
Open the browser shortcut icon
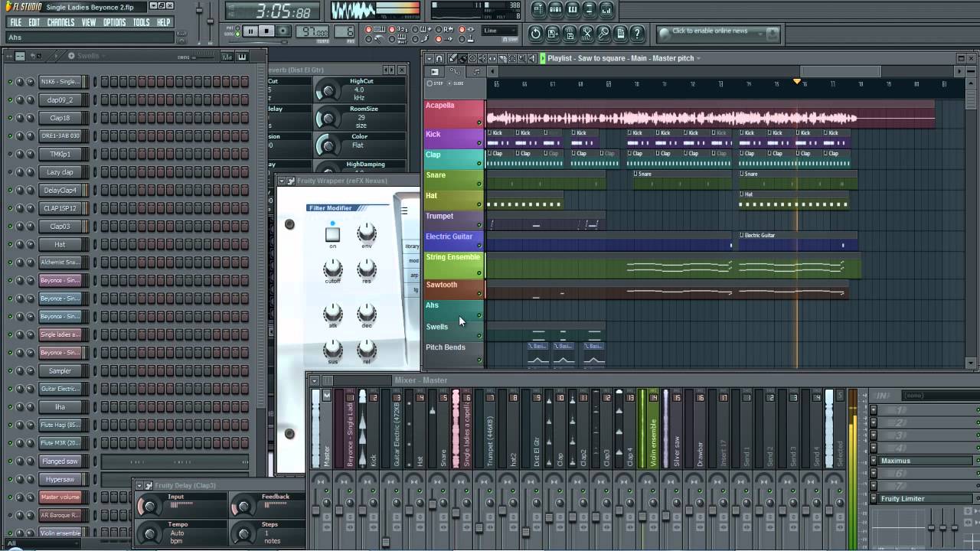[590, 9]
